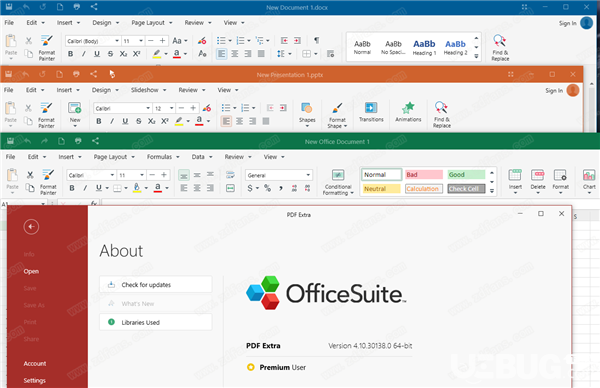Image resolution: width=600 pixels, height=388 pixels.
Task: Apply the Neutral cell style in spreadsheet
Action: pos(382,189)
